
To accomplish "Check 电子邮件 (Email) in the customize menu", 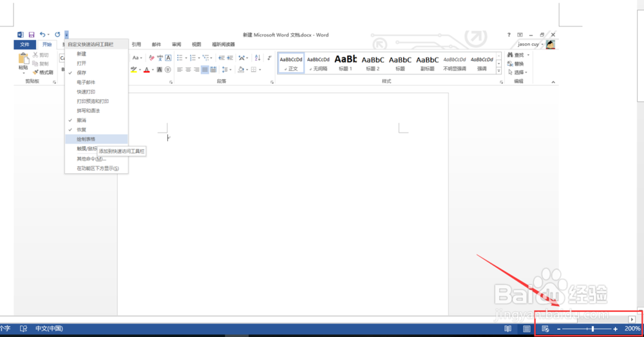I will coord(97,82).
